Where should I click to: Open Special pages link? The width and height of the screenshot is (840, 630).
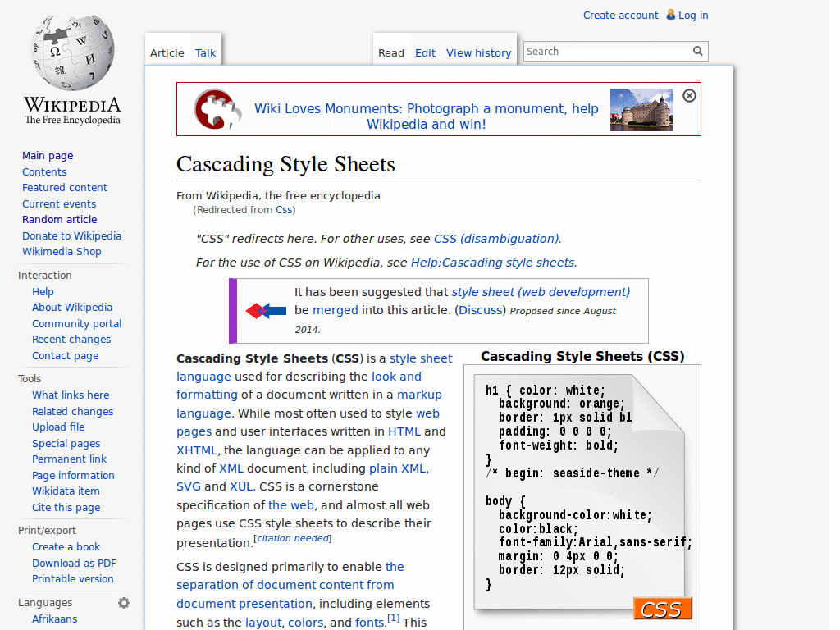[66, 444]
